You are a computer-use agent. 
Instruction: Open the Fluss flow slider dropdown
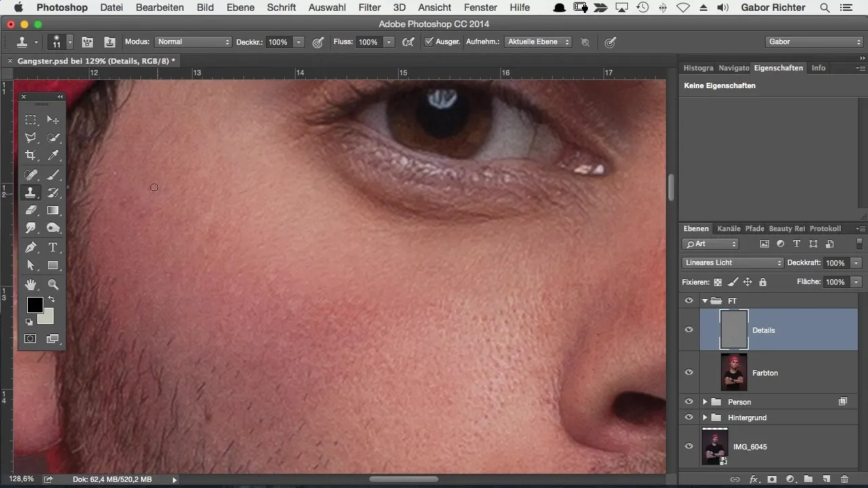pos(389,42)
